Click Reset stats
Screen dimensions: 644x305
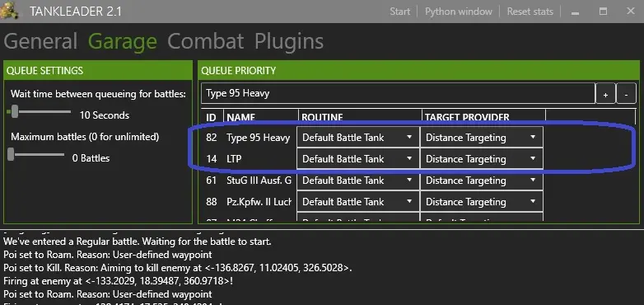530,12
